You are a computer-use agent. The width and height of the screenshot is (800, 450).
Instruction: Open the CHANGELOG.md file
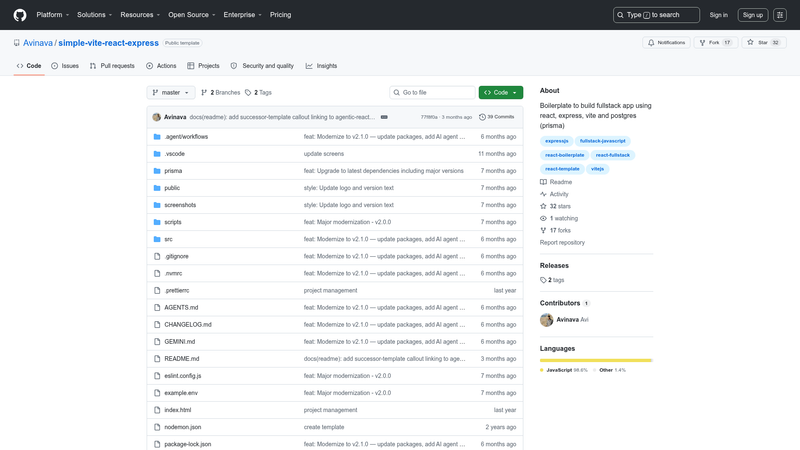point(188,324)
